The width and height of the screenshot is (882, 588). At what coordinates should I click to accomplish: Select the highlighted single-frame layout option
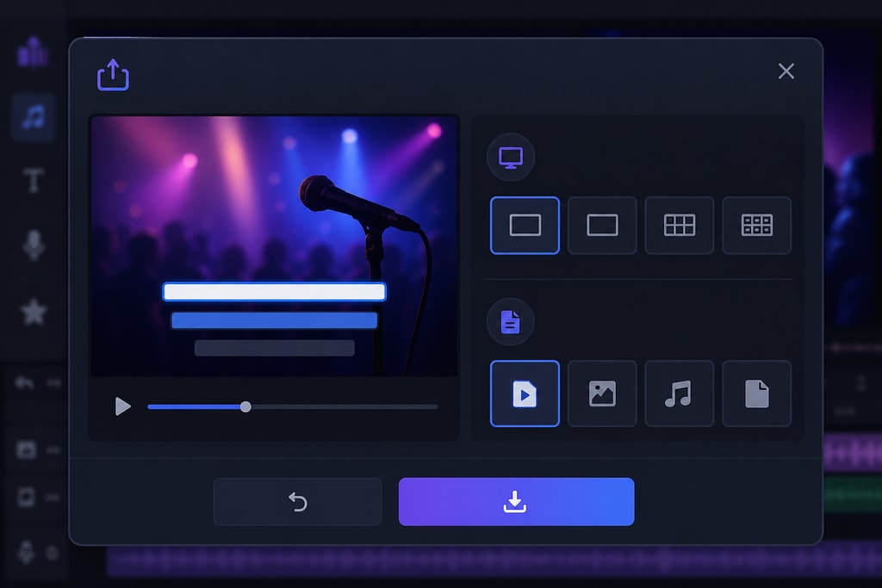525,226
